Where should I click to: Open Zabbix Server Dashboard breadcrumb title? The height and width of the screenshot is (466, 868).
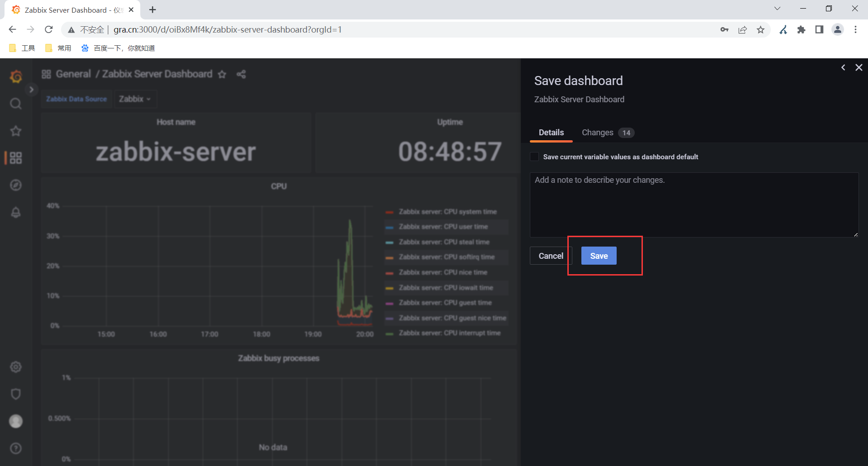(x=157, y=74)
